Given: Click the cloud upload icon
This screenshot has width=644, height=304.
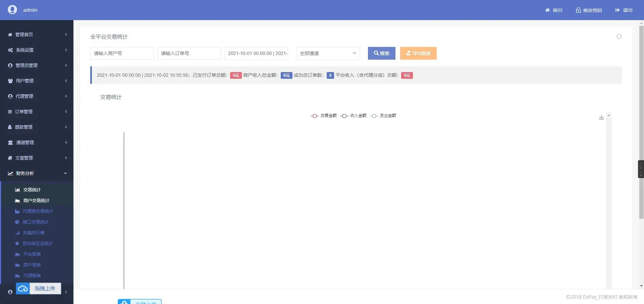Looking at the screenshot, I should pos(23,289).
